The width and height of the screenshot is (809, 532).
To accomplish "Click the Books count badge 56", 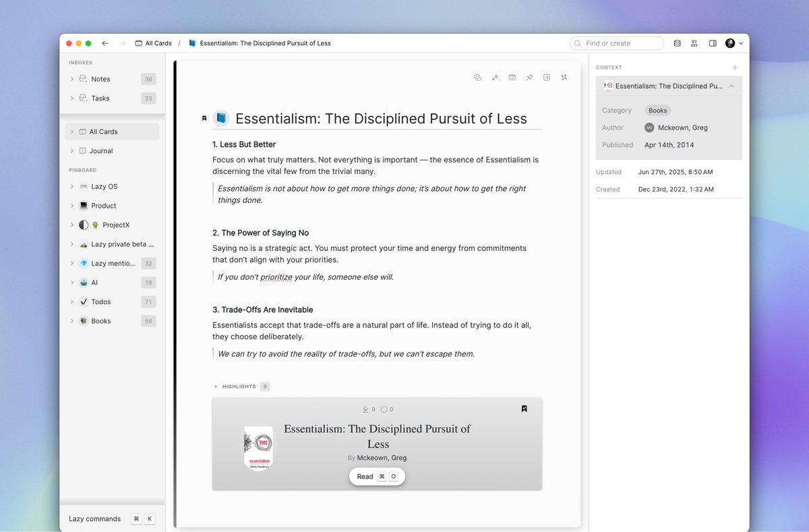I will (x=148, y=321).
